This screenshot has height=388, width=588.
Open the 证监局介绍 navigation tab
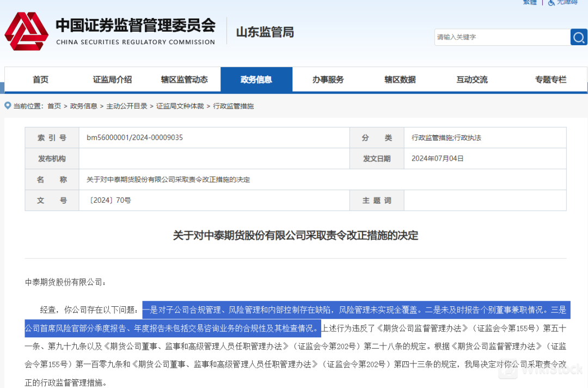[x=112, y=80]
